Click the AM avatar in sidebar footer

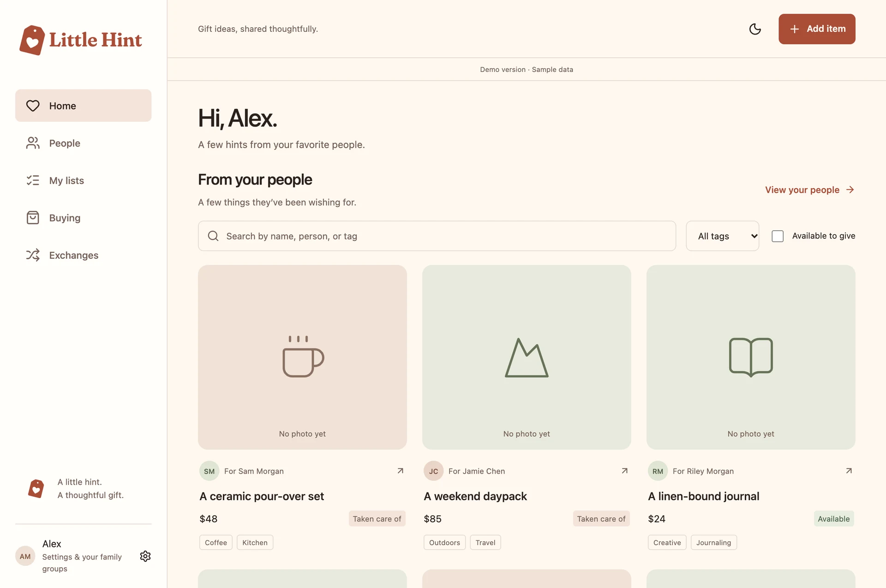(25, 556)
